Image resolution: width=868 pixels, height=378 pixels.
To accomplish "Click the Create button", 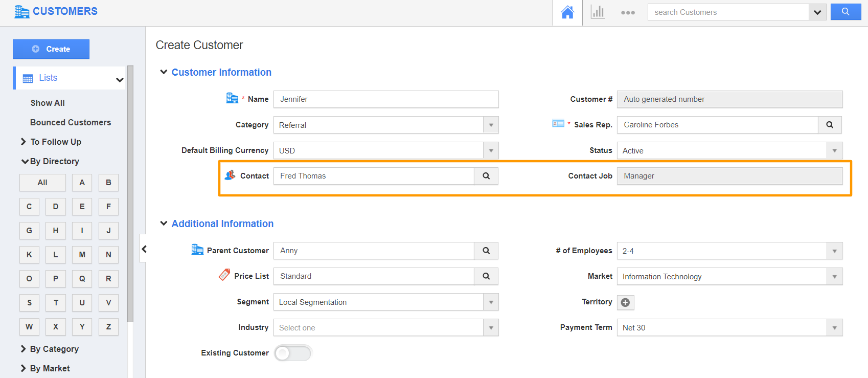I will pos(51,49).
